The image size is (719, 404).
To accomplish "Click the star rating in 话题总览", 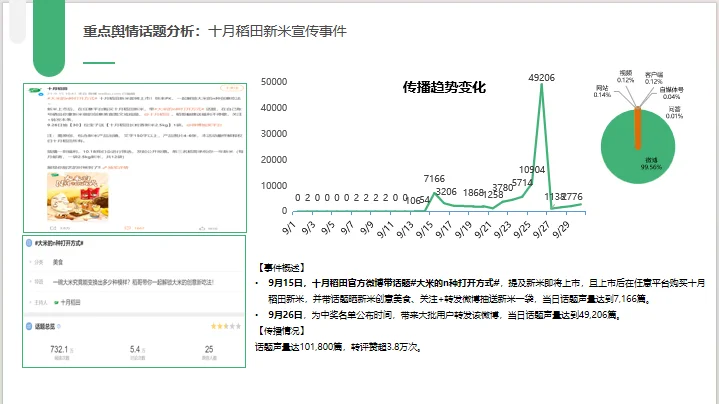I will 226,326.
